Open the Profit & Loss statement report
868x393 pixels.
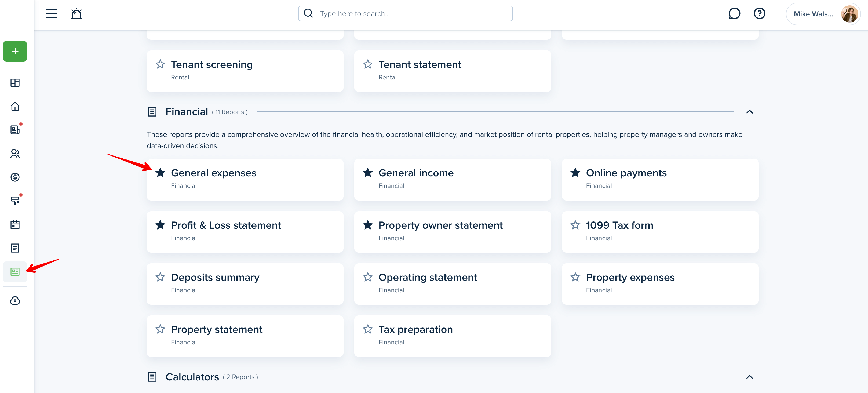(x=245, y=232)
